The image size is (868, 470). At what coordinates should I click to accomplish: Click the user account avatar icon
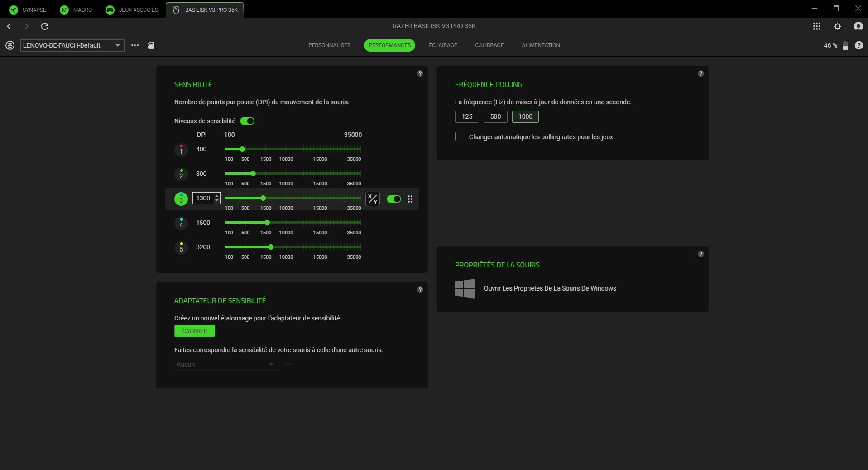[x=858, y=26]
